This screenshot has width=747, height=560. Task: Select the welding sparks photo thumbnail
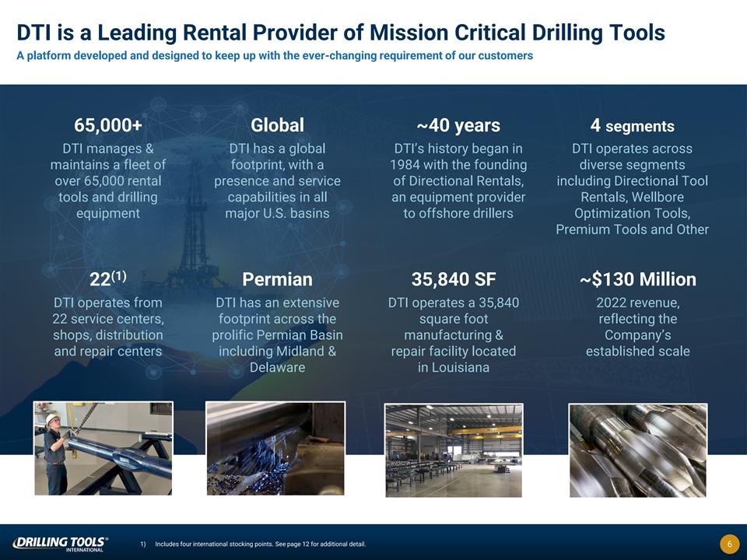(275, 448)
